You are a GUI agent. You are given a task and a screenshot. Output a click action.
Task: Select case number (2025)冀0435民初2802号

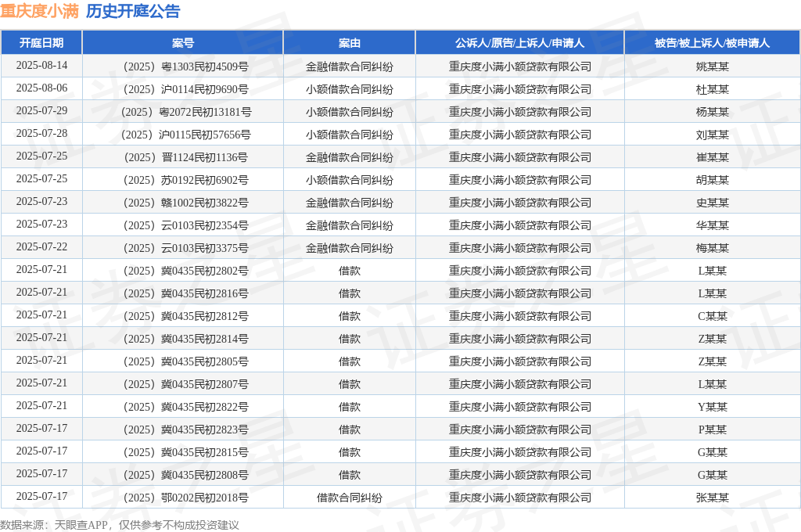(x=185, y=271)
